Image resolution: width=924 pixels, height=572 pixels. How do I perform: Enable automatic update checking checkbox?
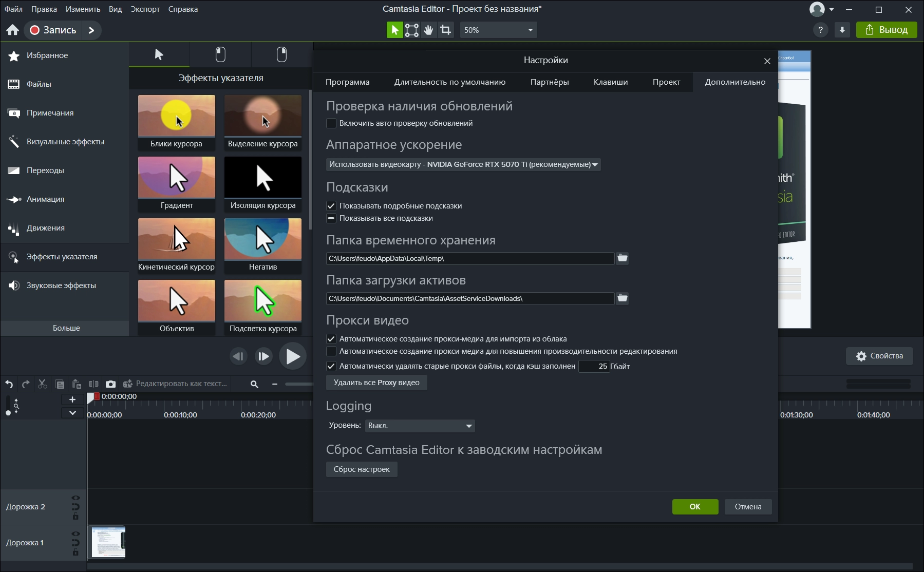click(331, 123)
